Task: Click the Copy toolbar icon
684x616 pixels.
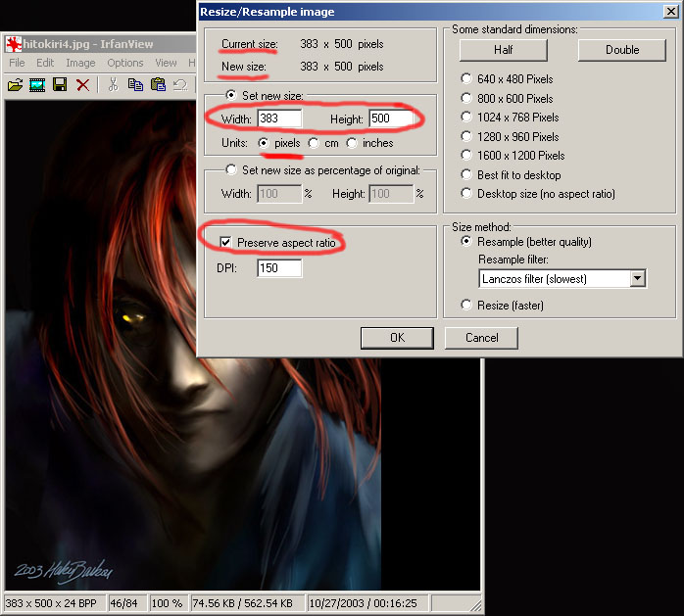Action: (135, 85)
